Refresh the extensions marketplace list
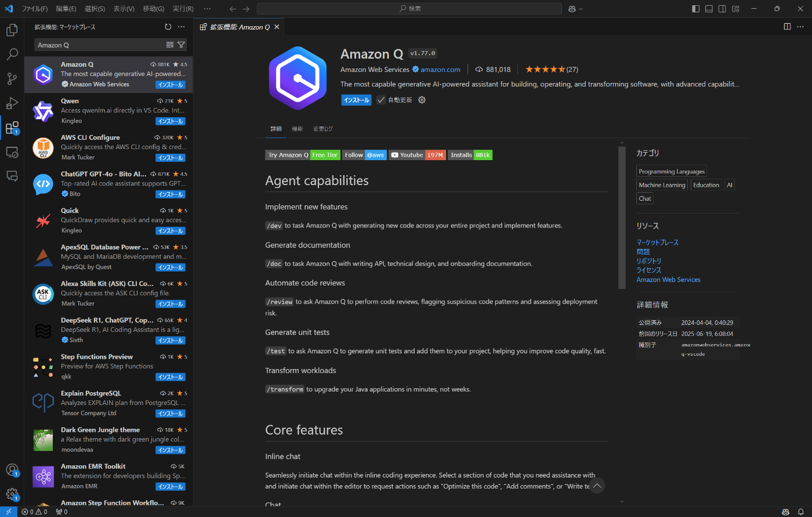This screenshot has height=517, width=812. point(168,27)
